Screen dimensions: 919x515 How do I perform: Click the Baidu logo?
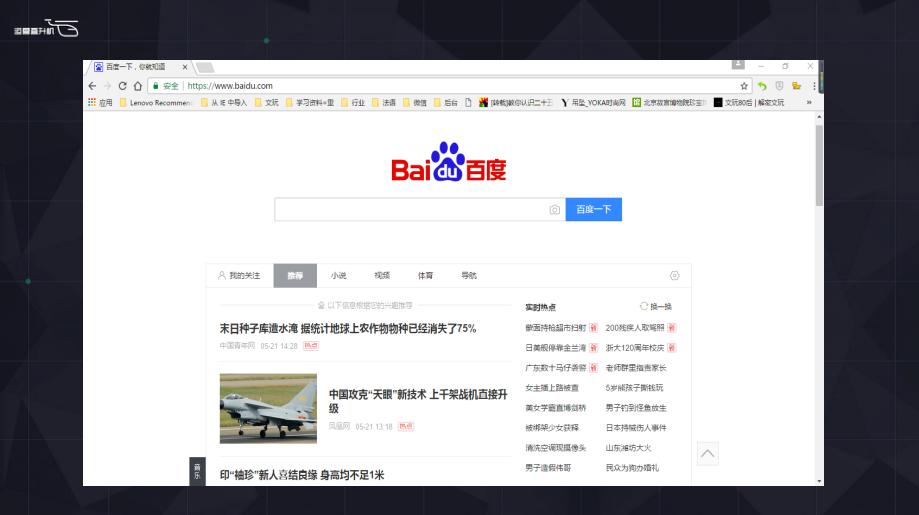point(448,162)
